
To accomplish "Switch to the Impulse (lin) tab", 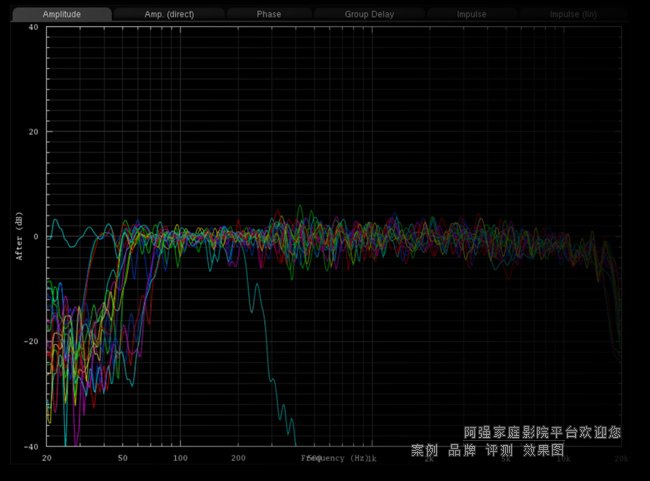I will 573,15.
